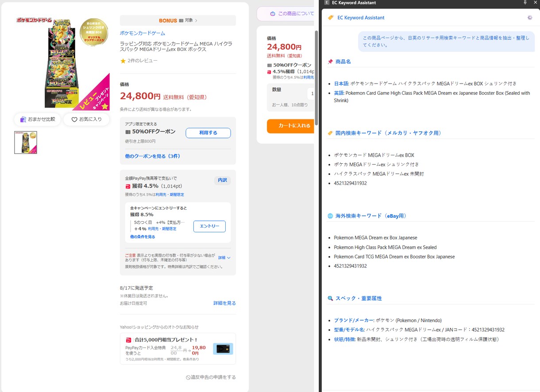Click keyword ポケモンカード MEGAドリームex BOX
540x392 pixels.
click(374, 155)
